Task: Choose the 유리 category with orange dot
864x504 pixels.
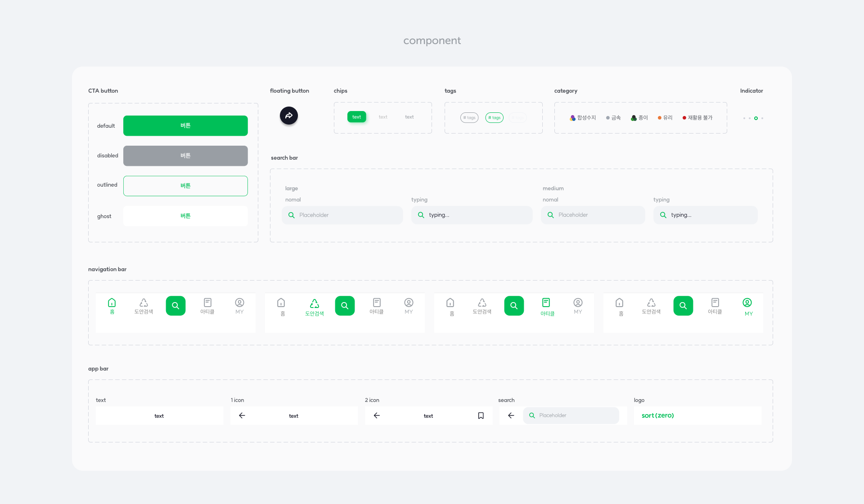Action: pos(665,118)
